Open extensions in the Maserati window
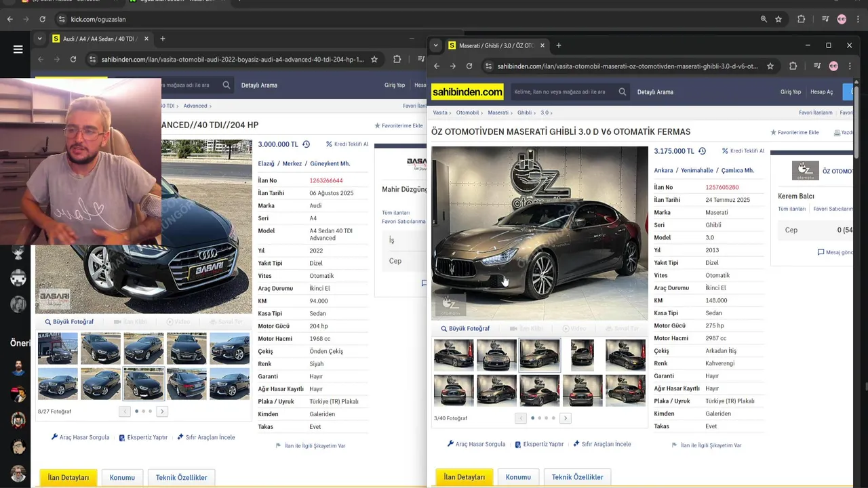The image size is (868, 488). [x=793, y=66]
